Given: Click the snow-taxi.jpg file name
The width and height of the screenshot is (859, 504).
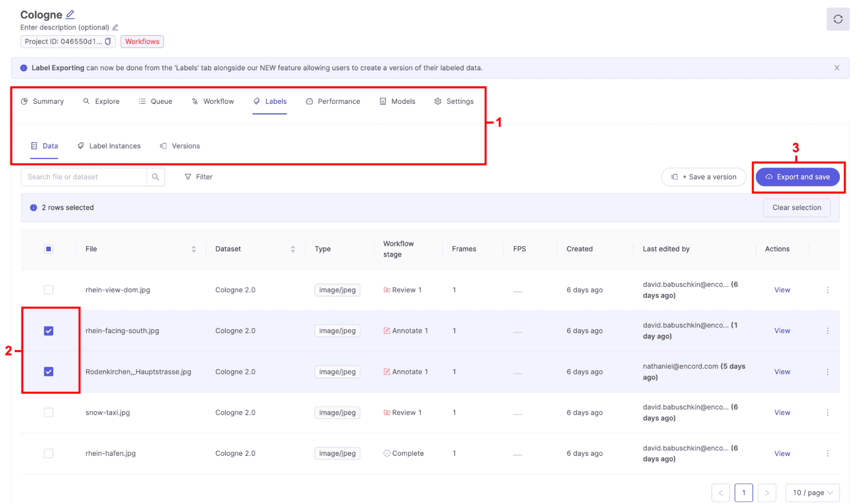Looking at the screenshot, I should point(107,412).
